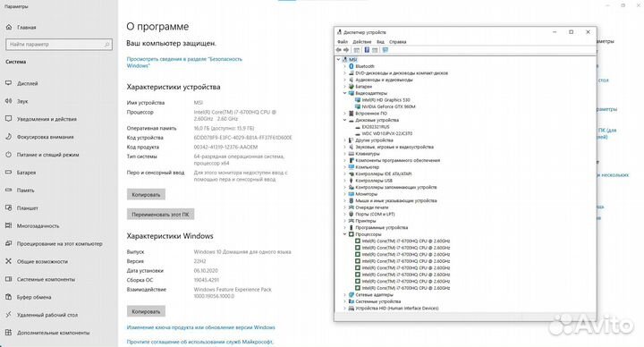Open Изменение ключа продукта link
The width and height of the screenshot is (644, 347).
coord(201,327)
